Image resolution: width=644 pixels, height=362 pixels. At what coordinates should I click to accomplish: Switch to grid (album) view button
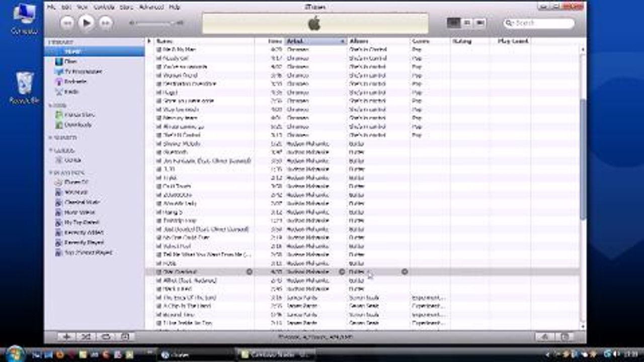[467, 23]
